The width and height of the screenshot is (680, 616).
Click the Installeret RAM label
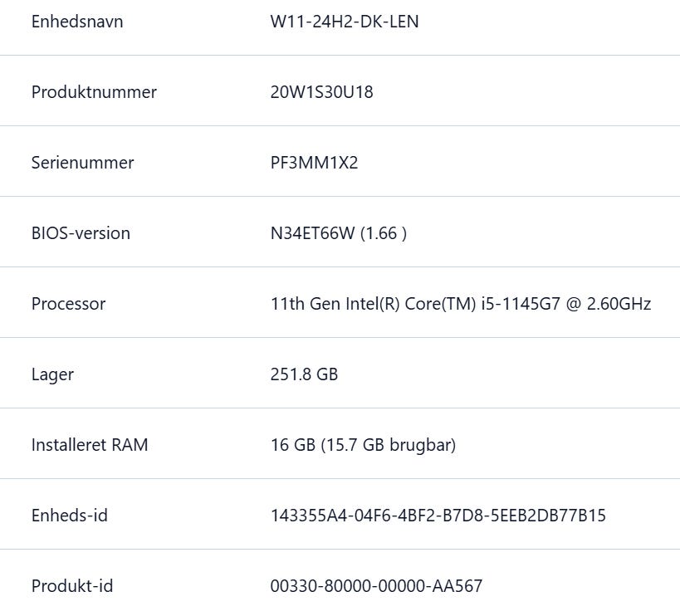pos(90,445)
